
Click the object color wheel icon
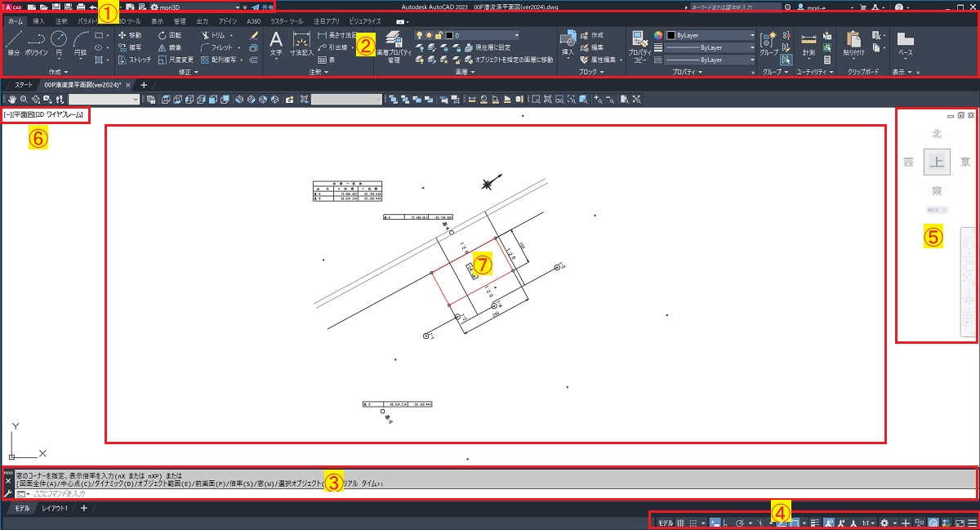(x=658, y=35)
